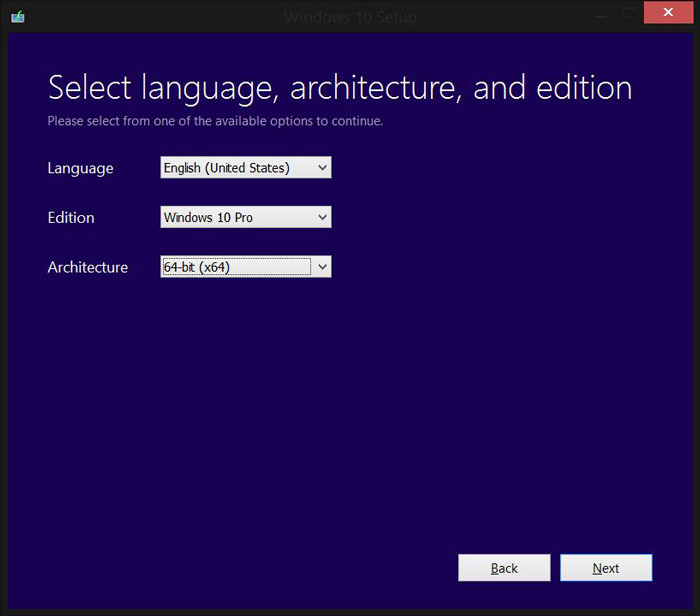Click the empty title bar between the icon and title
Viewport: 700px width, 616px height.
(x=150, y=17)
